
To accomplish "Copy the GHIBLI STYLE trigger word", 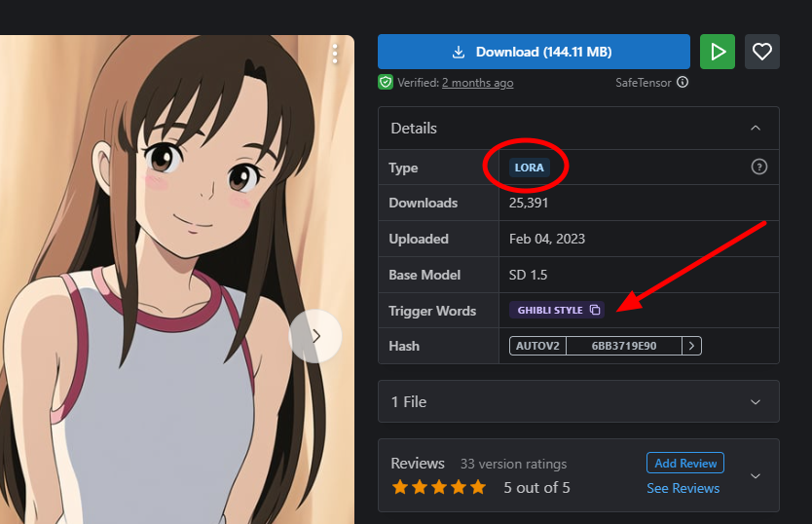I will click(x=595, y=310).
